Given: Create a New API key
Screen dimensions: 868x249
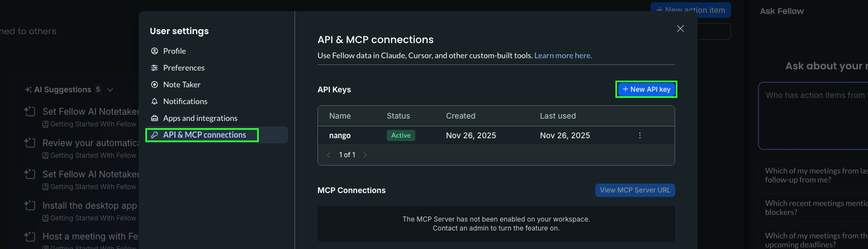Looking at the screenshot, I should [x=646, y=90].
